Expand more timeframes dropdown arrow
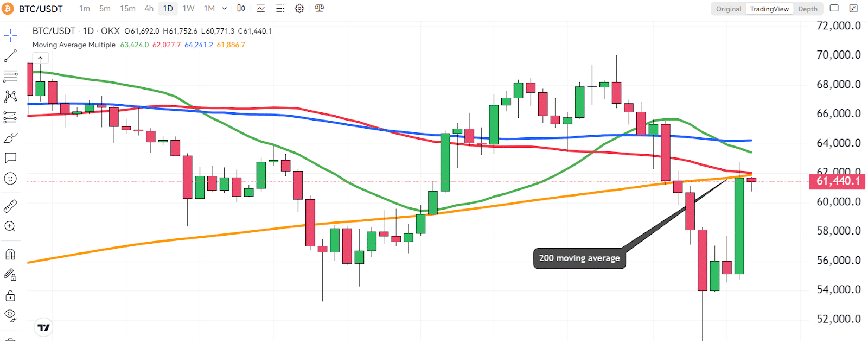868x342 pixels. (225, 9)
